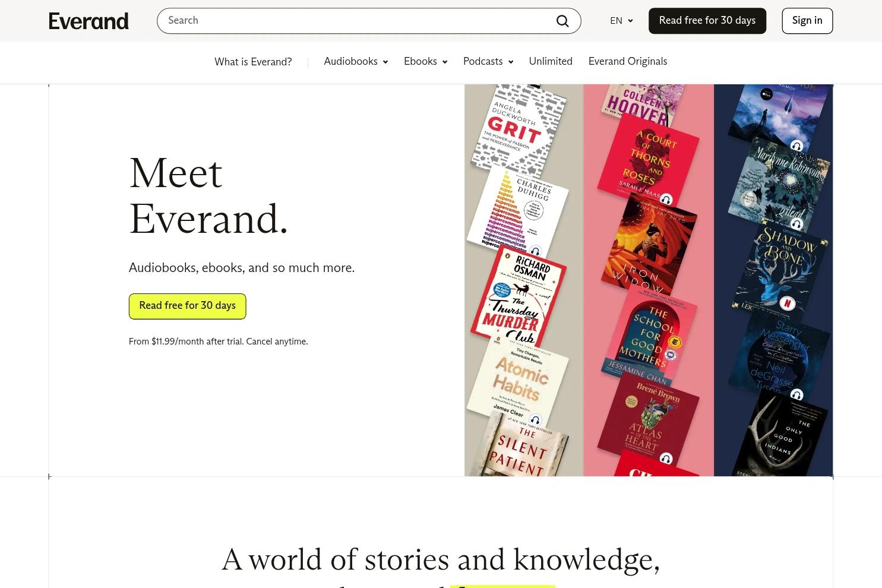Image resolution: width=882 pixels, height=588 pixels.
Task: Open A Court of Thorns and Roses cover
Action: [649, 159]
